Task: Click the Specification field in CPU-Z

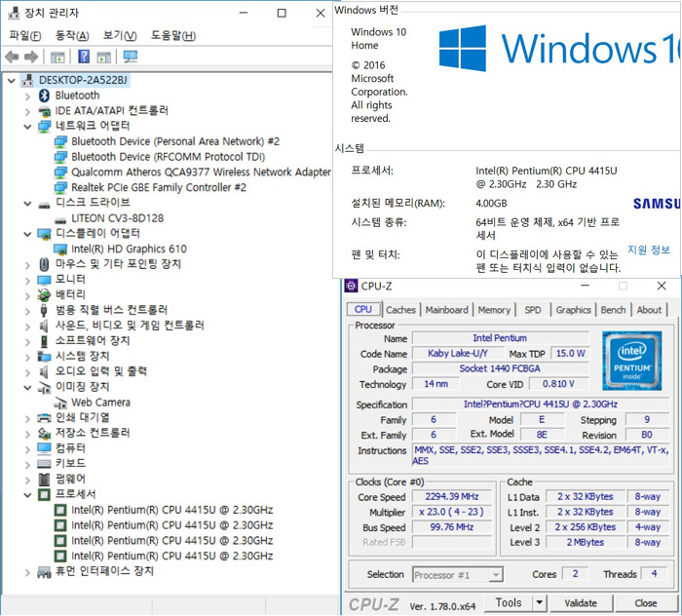Action: [x=540, y=404]
